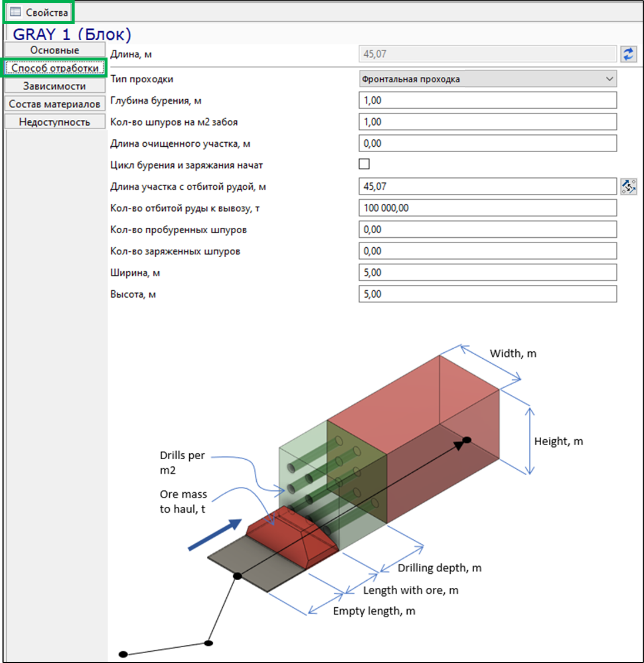Viewport: 644px width, 663px height.
Task: Click the Кол-во пробуренных шпуров field
Action: click(488, 230)
